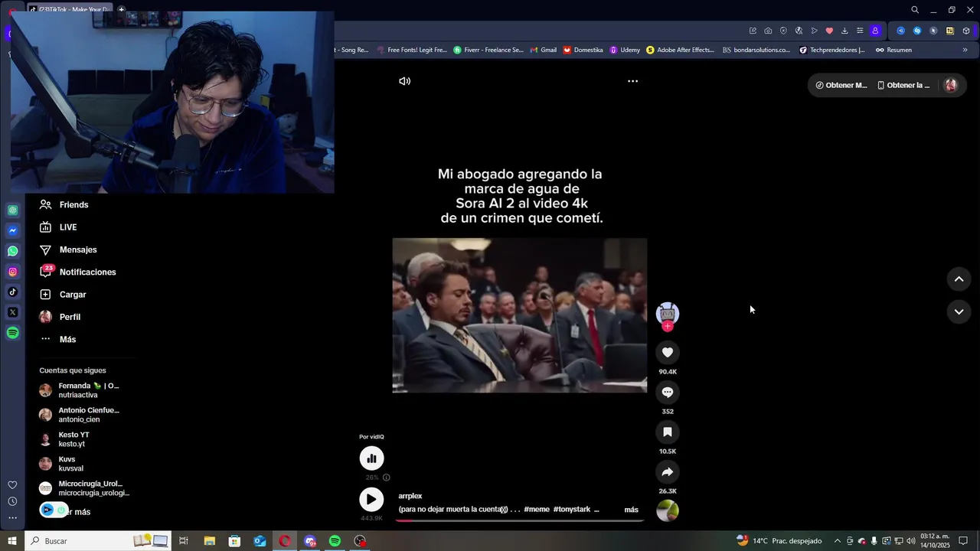Open the Opera sidebar three-dot settings
Viewport: 980px width, 551px height.
coord(12,518)
